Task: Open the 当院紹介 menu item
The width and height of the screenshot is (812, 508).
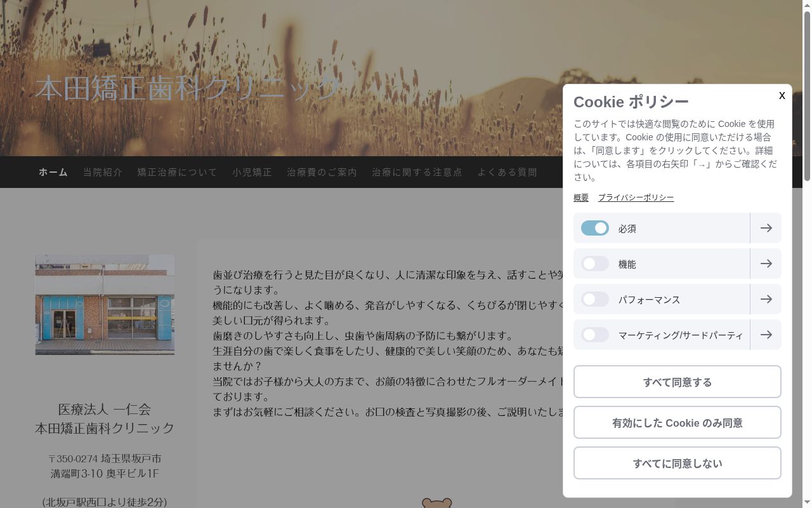Action: 103,172
